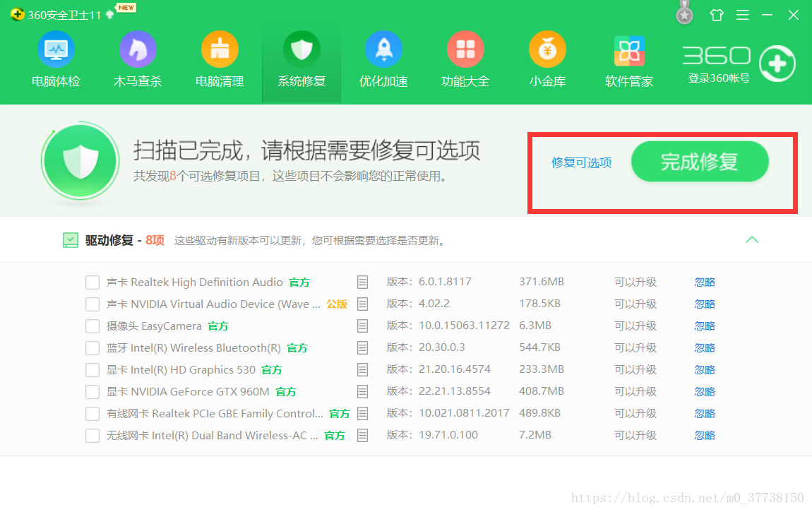This screenshot has width=812, height=512.
Task: Open details icon for Intel Dual Band Wireless-AC
Action: 362,436
